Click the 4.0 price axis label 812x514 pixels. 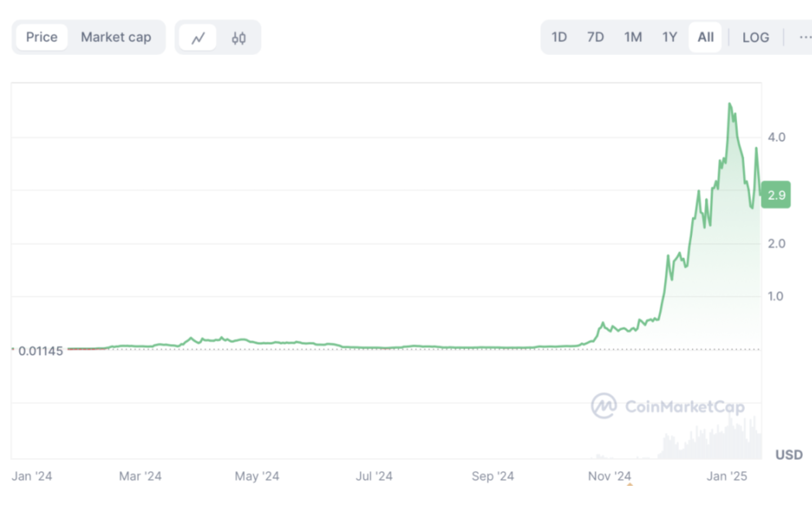[776, 137]
